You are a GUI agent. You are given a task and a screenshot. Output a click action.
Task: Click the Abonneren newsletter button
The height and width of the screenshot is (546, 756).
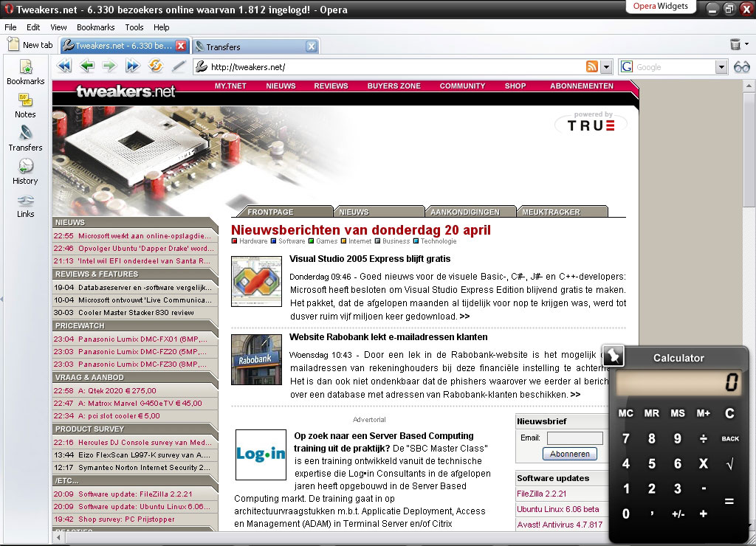569,454
